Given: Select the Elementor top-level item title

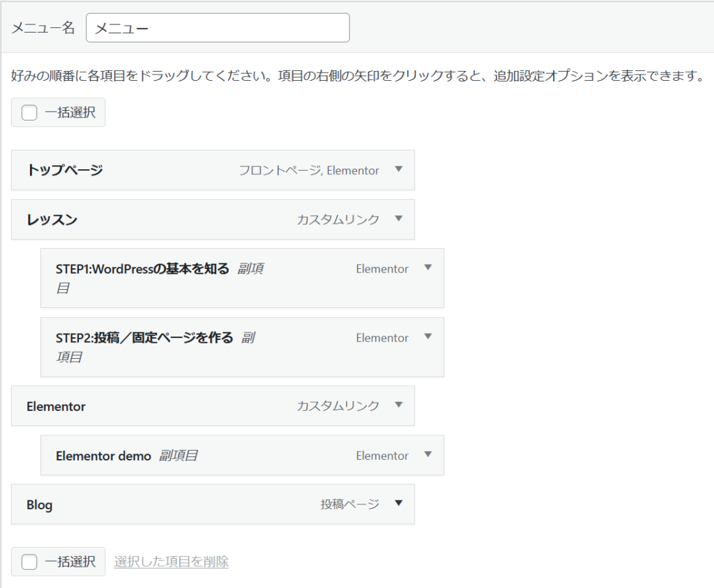Looking at the screenshot, I should [x=56, y=406].
